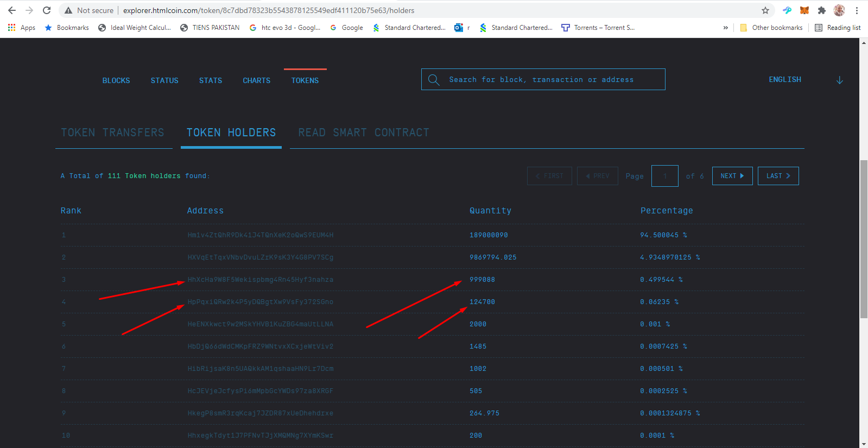
Task: Click the down arrow beside ENGLISH
Action: 840,80
